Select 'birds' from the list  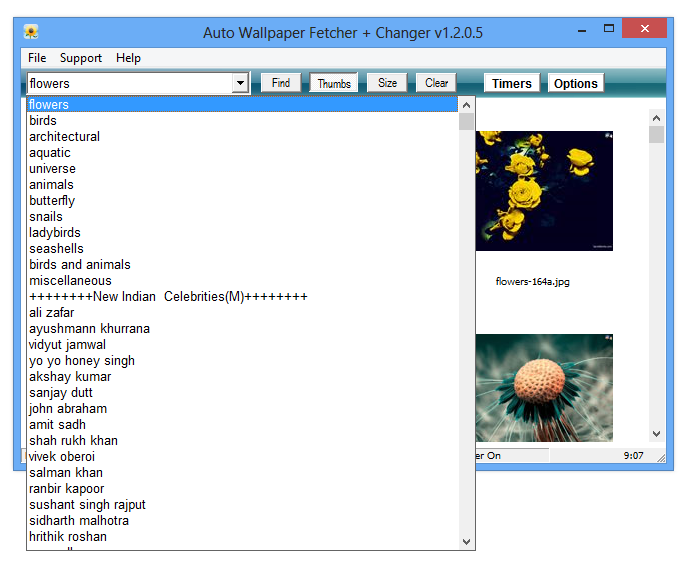click(x=243, y=121)
